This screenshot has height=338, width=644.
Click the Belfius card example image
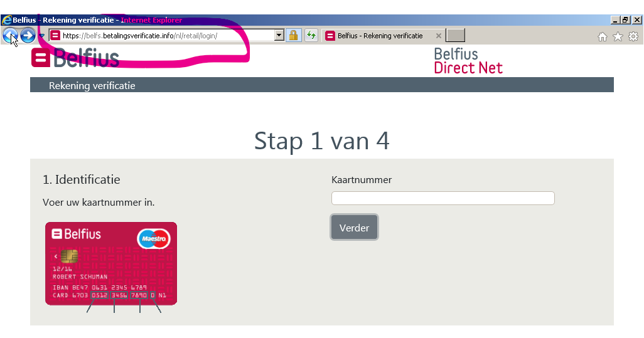tap(111, 264)
